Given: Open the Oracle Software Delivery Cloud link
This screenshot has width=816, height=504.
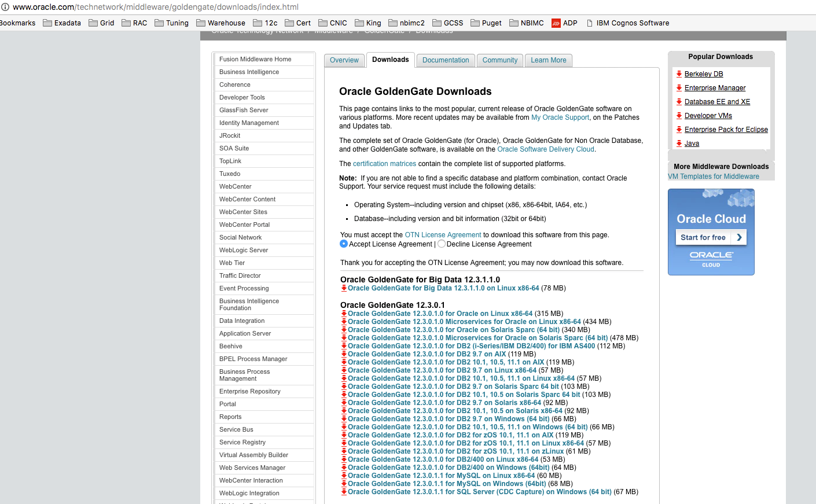Looking at the screenshot, I should (x=545, y=149).
